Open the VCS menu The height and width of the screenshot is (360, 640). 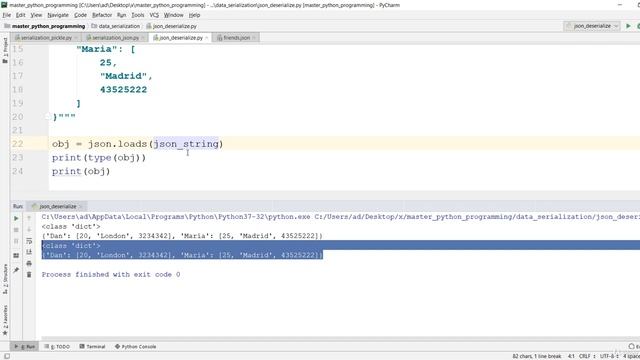click(154, 15)
